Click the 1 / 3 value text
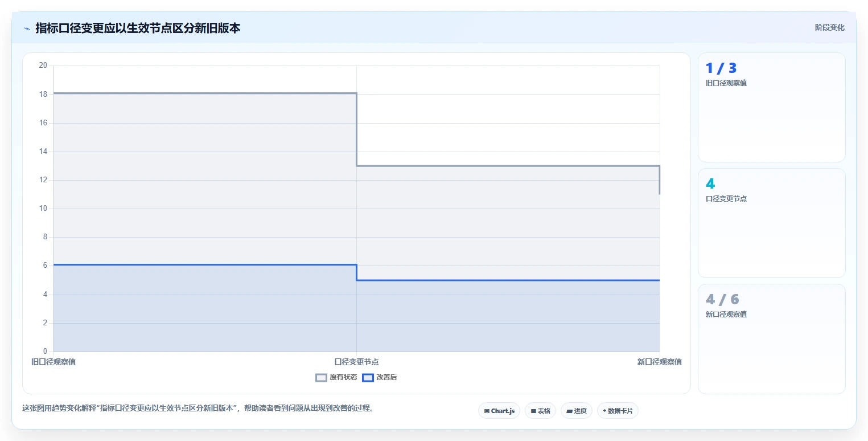The width and height of the screenshot is (868, 441). click(x=721, y=68)
